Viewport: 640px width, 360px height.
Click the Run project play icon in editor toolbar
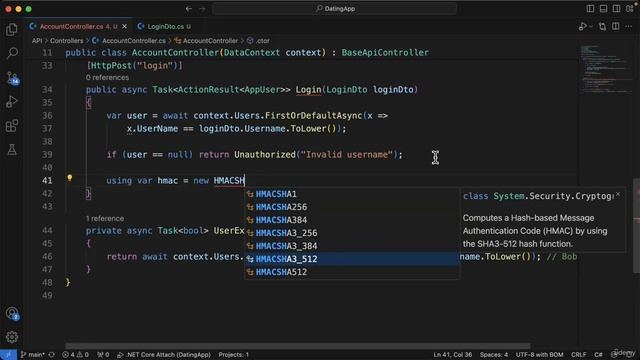tap(582, 27)
